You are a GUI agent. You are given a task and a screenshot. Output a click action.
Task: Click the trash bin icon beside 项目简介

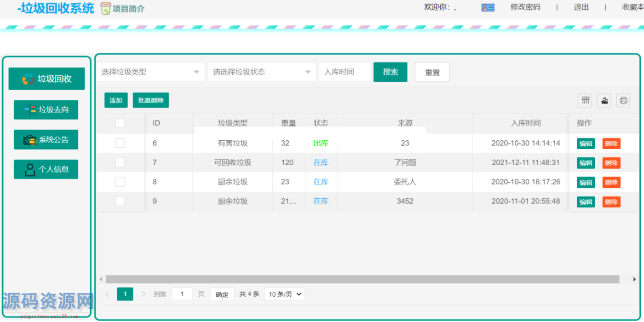[106, 8]
